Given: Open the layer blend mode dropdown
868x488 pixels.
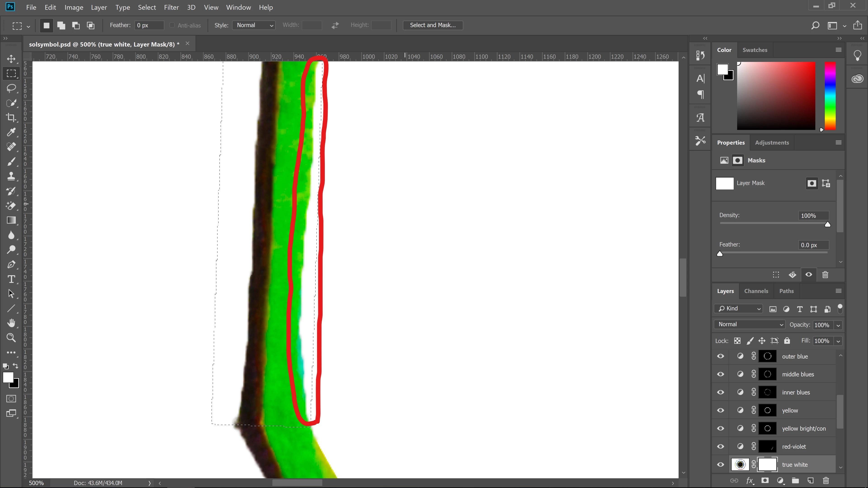Looking at the screenshot, I should (750, 324).
